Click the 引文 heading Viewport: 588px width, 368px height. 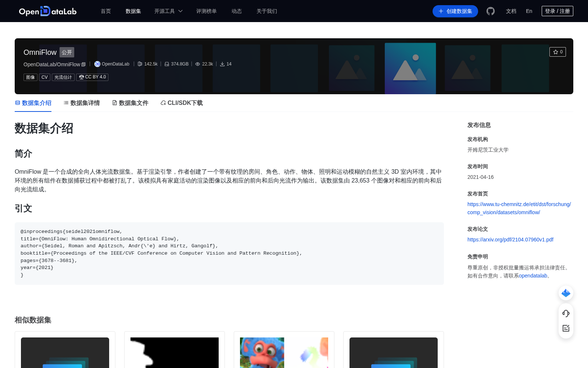pyautogui.click(x=24, y=209)
